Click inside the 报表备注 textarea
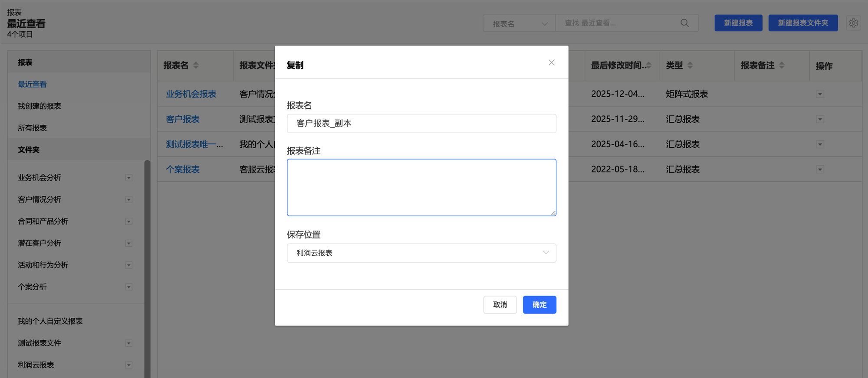The height and width of the screenshot is (378, 868). pos(421,187)
